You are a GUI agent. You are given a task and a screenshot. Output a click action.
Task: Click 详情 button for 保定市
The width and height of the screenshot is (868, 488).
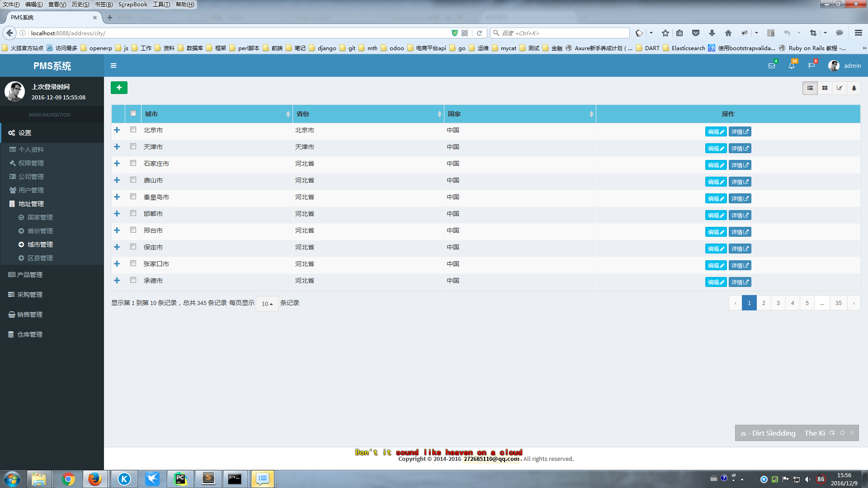point(740,249)
